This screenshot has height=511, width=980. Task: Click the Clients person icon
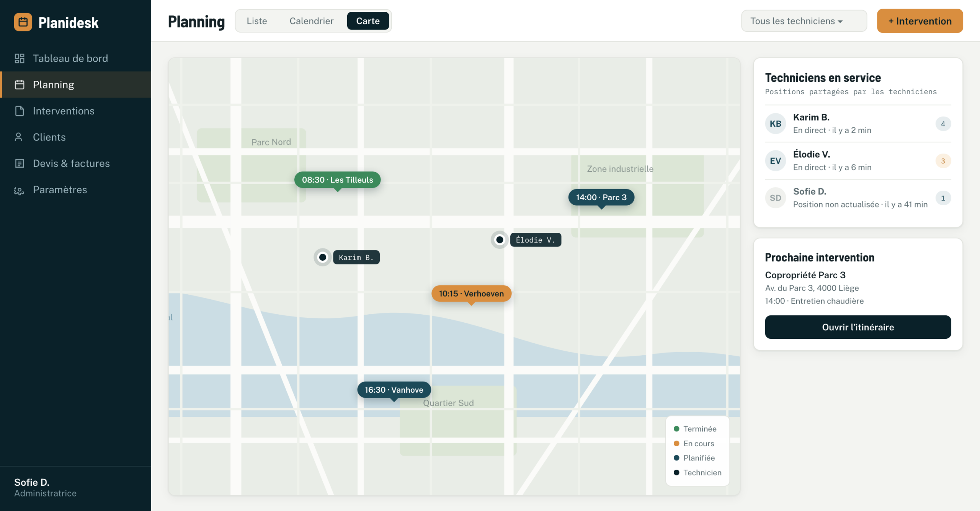pos(18,137)
